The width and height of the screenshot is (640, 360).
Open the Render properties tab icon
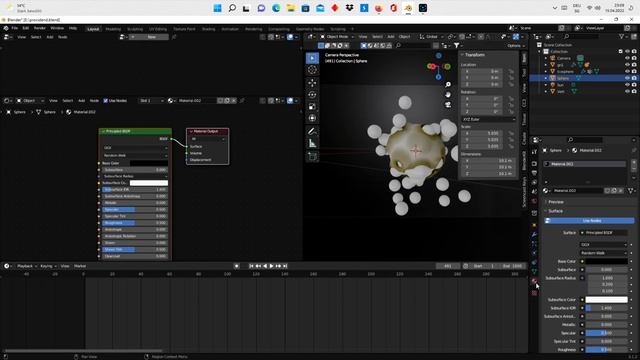tap(534, 163)
